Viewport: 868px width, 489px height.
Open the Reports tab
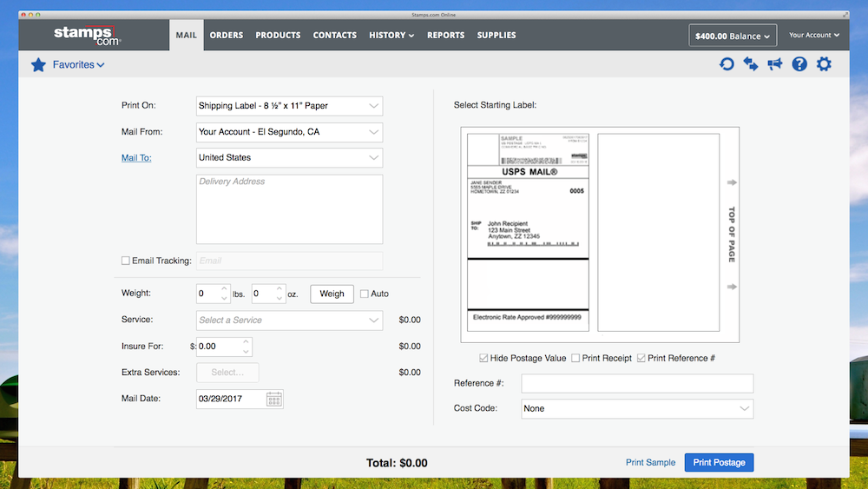(445, 35)
